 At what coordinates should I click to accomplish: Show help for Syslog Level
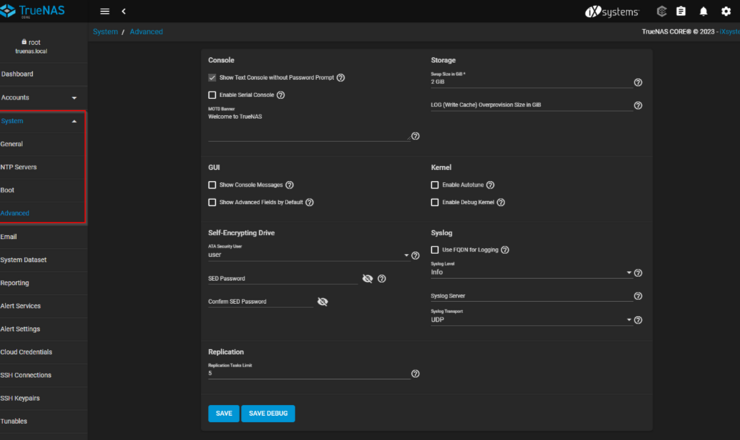(638, 273)
